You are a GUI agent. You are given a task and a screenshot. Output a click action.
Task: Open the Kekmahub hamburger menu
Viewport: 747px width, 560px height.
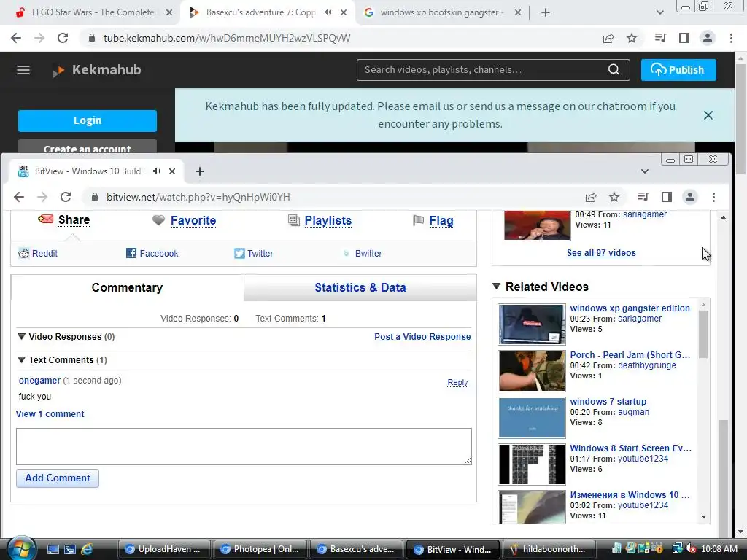point(23,70)
